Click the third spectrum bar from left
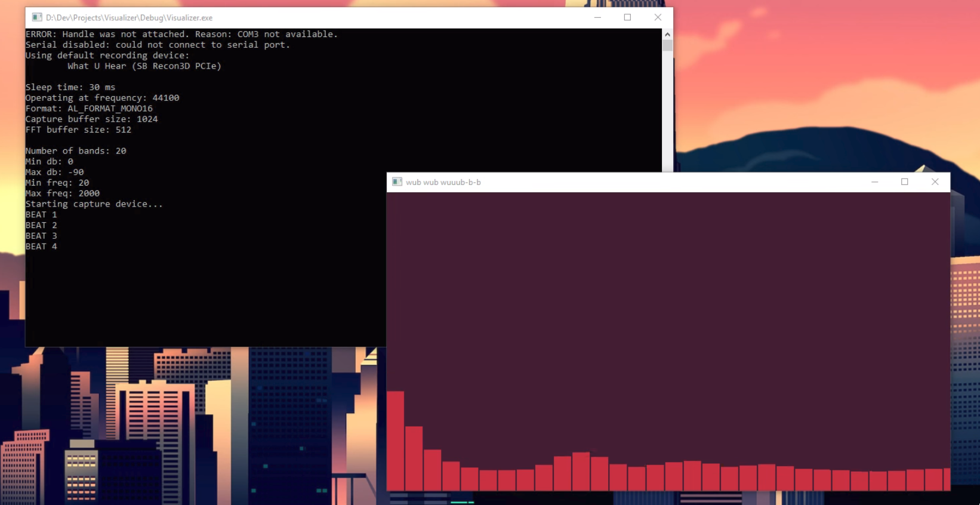980x505 pixels. pos(433,470)
